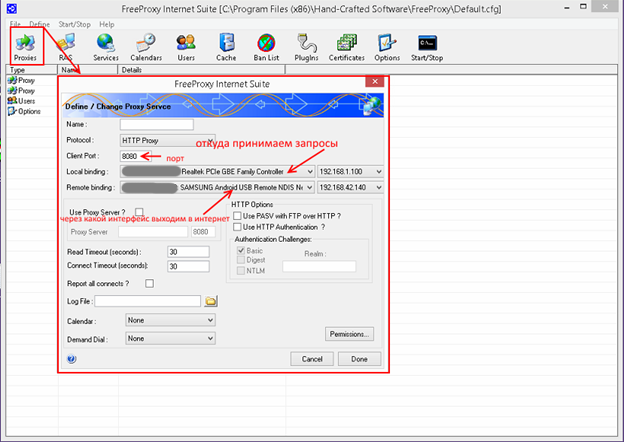Enable Use PASV with FTP over HTTP
624x442 pixels.
[237, 216]
